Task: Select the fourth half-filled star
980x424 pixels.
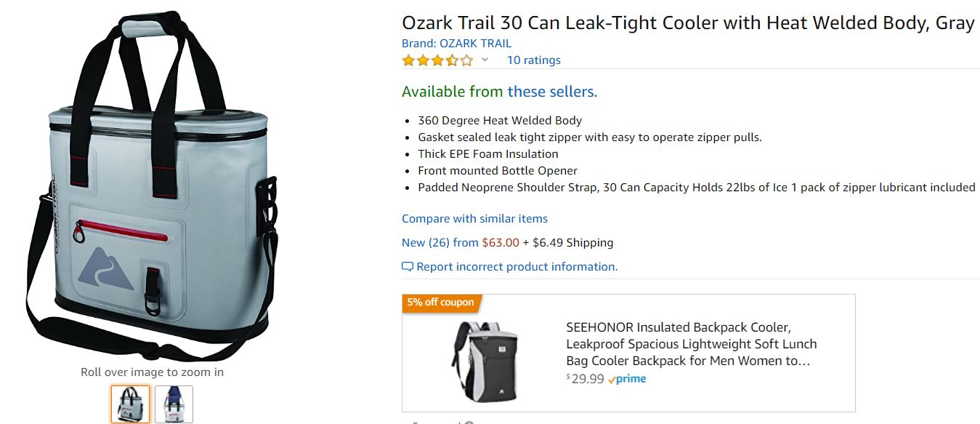Action: (x=450, y=60)
